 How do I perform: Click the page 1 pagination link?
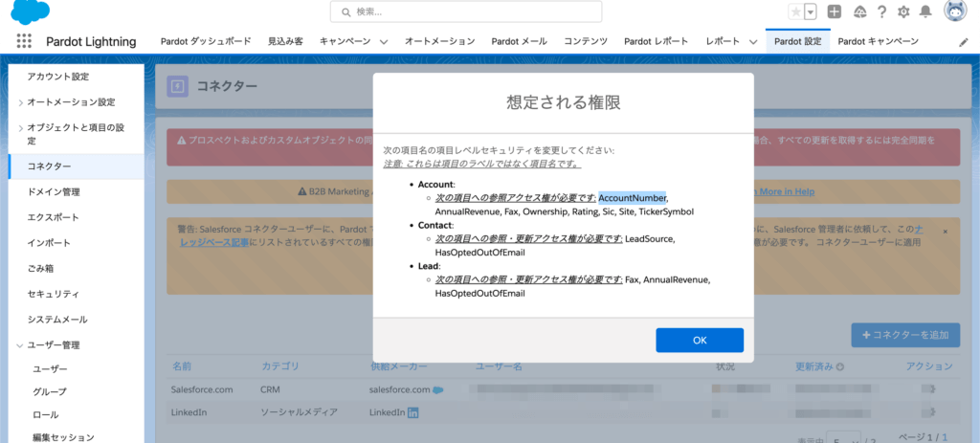(945, 436)
